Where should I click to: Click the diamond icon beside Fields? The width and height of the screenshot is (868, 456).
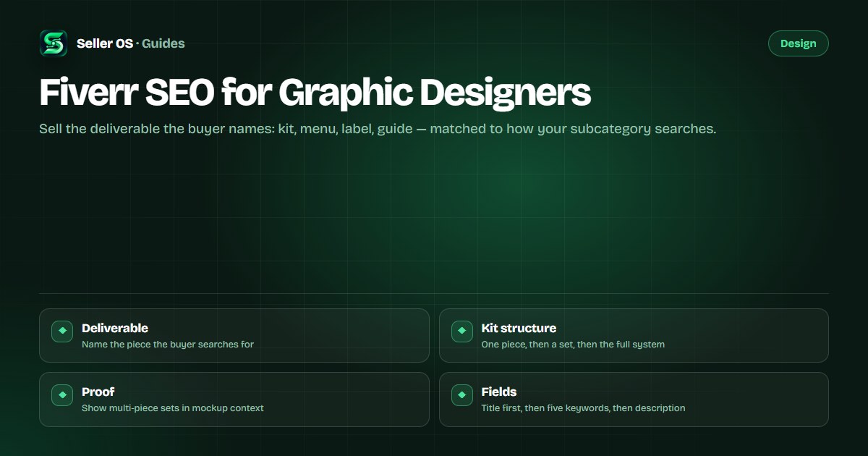462,394
